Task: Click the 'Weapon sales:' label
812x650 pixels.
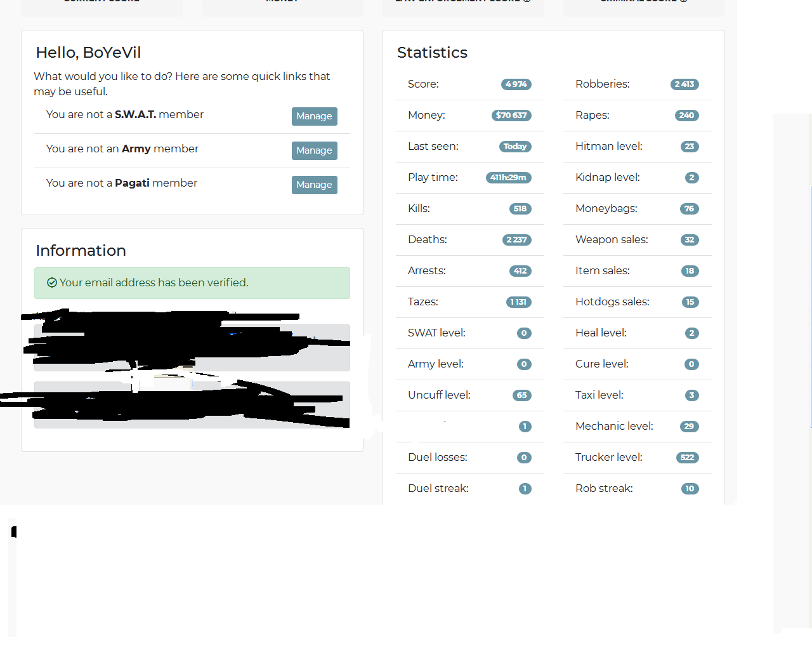Action: 612,240
